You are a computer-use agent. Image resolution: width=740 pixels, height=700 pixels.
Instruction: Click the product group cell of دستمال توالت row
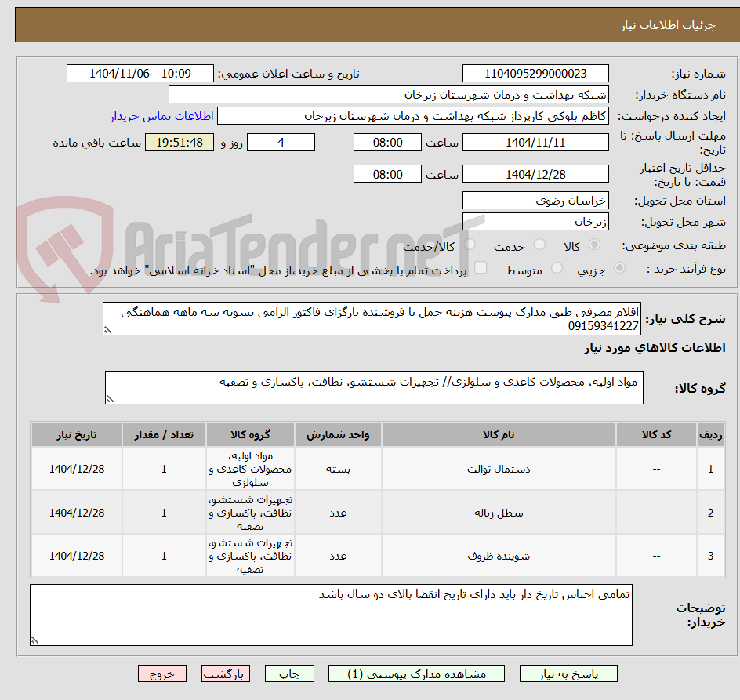[x=250, y=469]
